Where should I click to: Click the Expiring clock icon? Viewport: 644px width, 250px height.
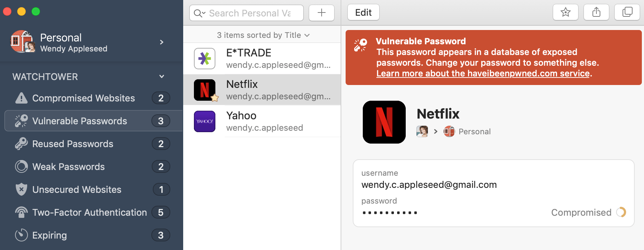coord(21,235)
